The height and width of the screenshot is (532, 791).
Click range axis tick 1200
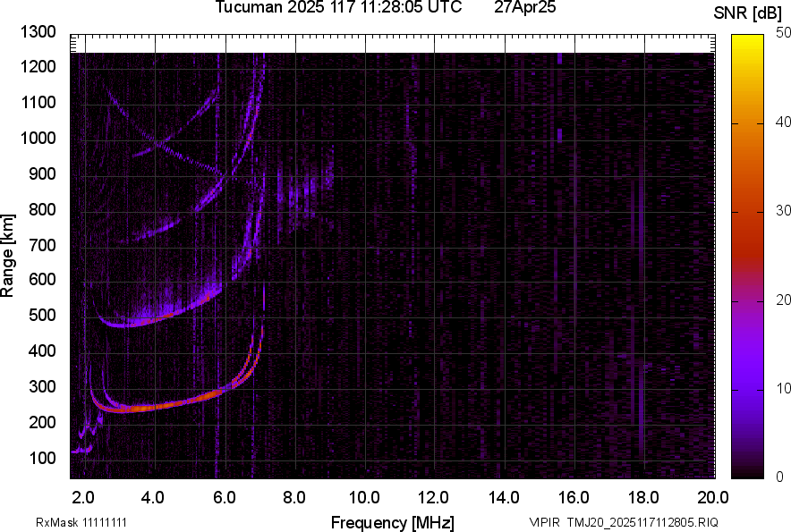[x=38, y=66]
